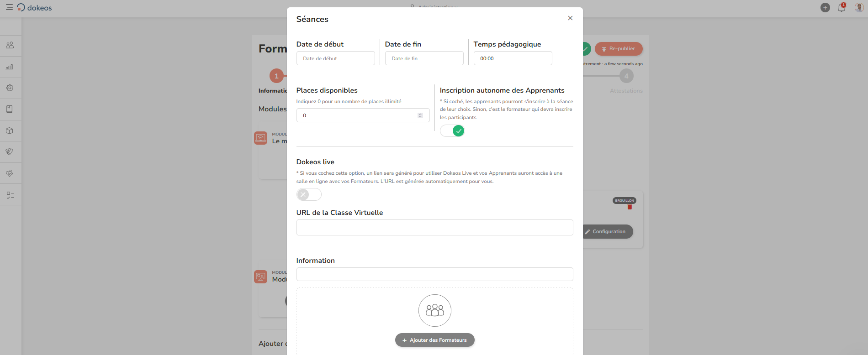Click the Temps pédagogique time field
Viewport: 868px width, 355px height.
coord(513,58)
